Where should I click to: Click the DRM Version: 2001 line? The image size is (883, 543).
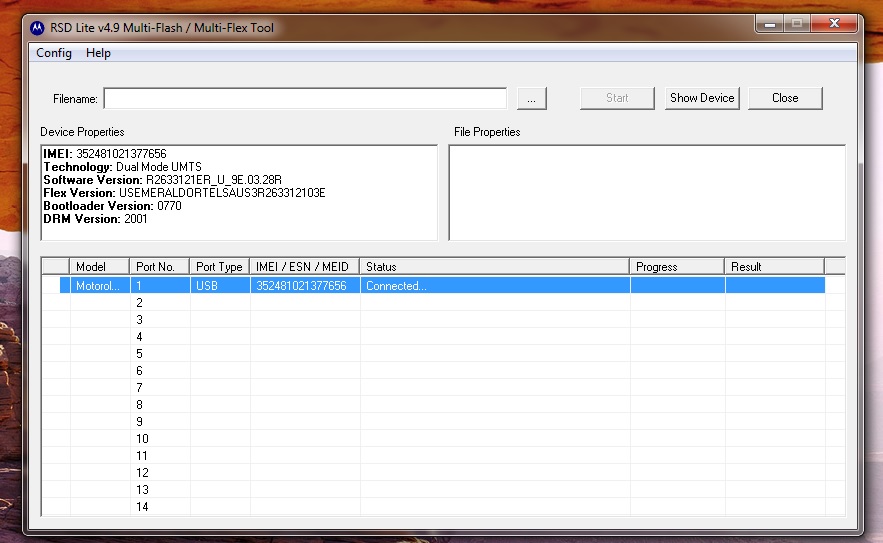[x=96, y=219]
